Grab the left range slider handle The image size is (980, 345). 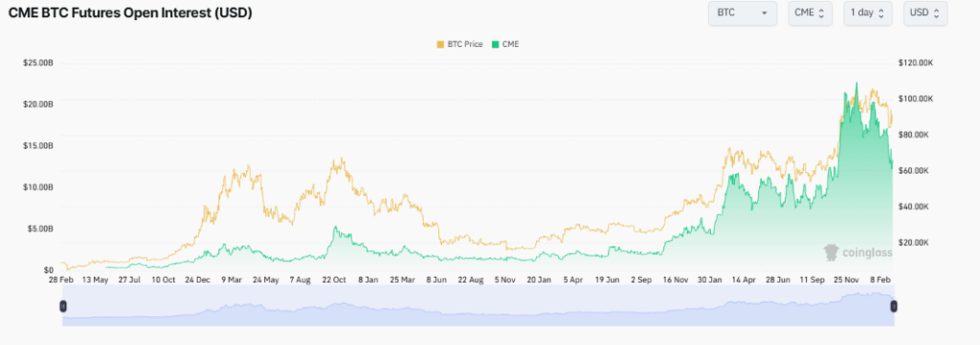(x=63, y=306)
